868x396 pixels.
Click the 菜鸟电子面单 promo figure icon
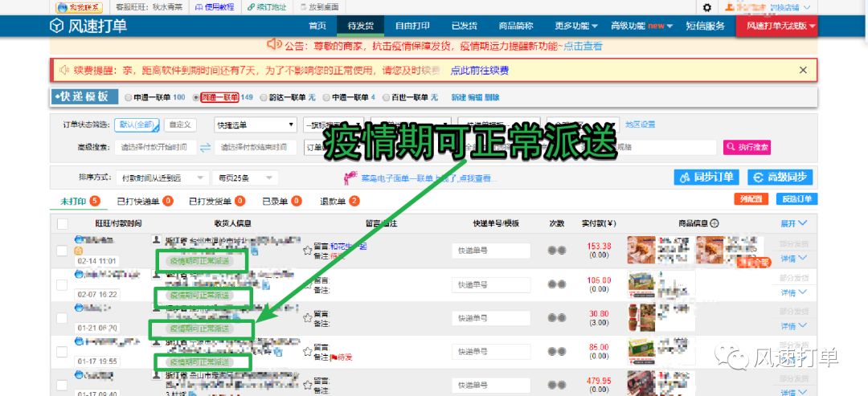click(x=350, y=178)
